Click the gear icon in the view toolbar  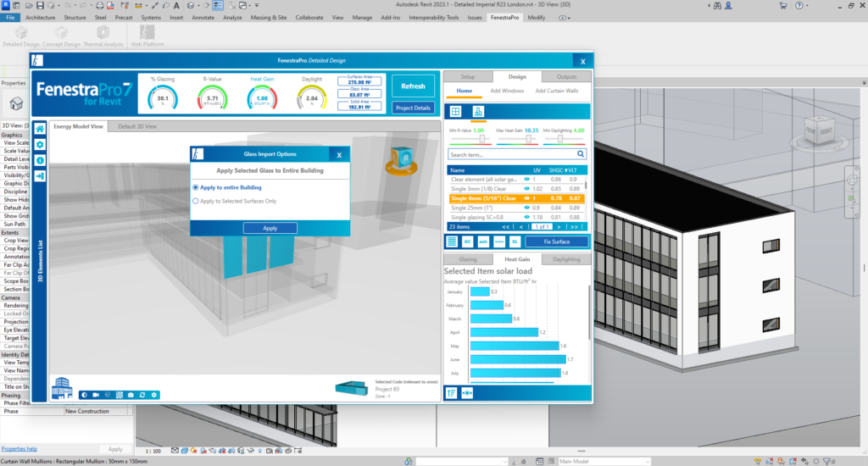154,395
